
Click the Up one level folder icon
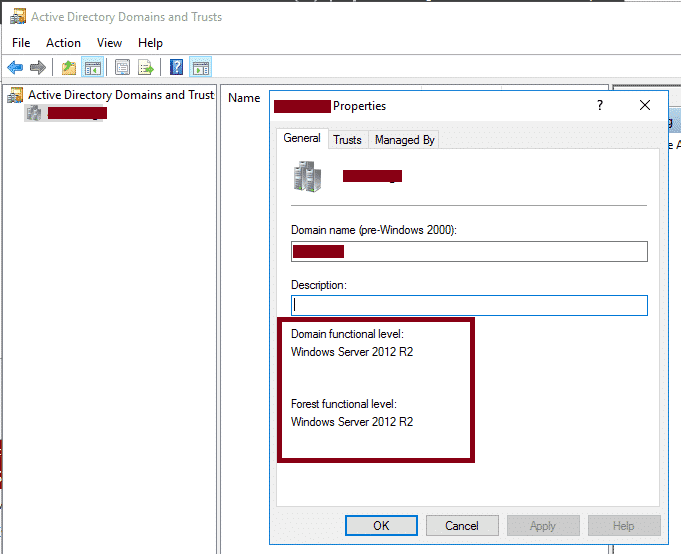pos(69,68)
